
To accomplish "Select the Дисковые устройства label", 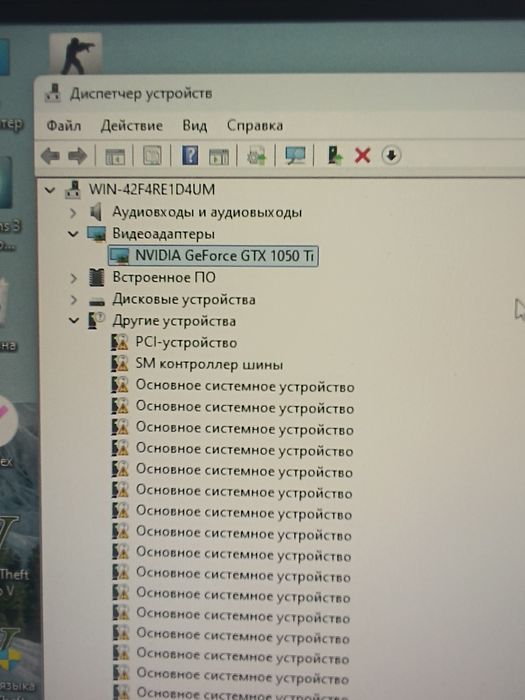I will pos(184,300).
